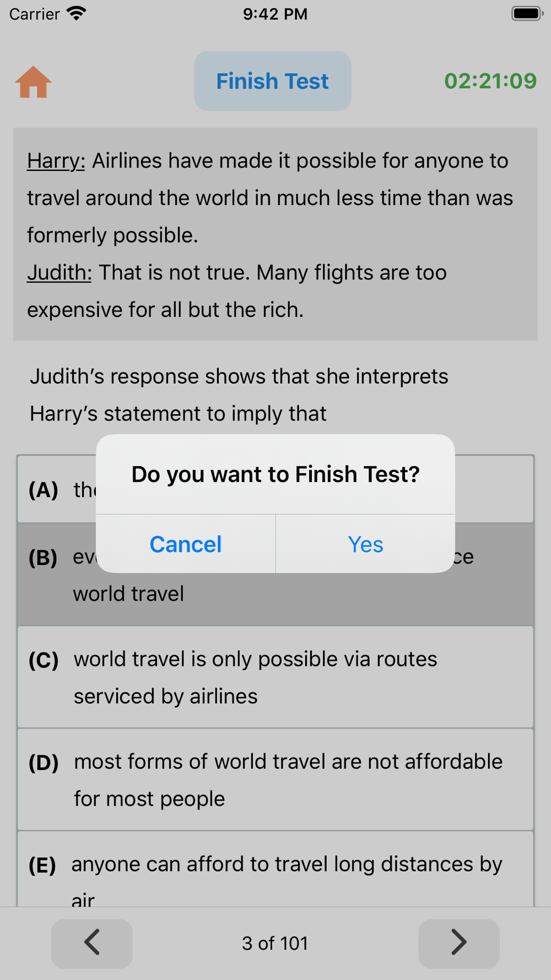551x980 pixels.
Task: Go to the next question arrow
Action: (458, 943)
